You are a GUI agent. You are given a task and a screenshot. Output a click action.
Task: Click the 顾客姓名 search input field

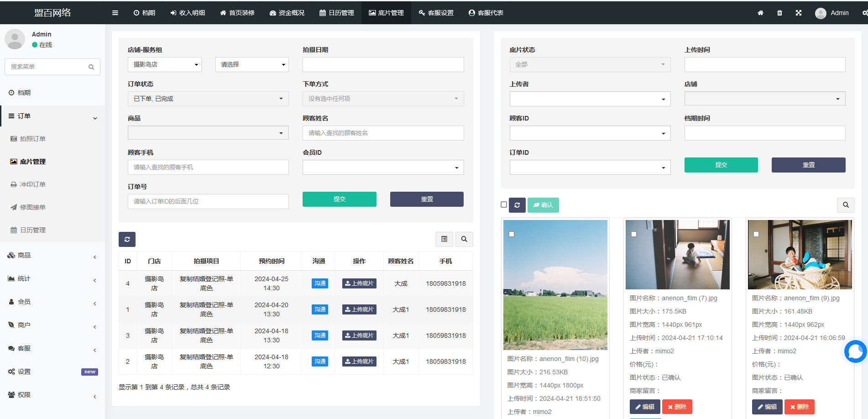click(383, 133)
